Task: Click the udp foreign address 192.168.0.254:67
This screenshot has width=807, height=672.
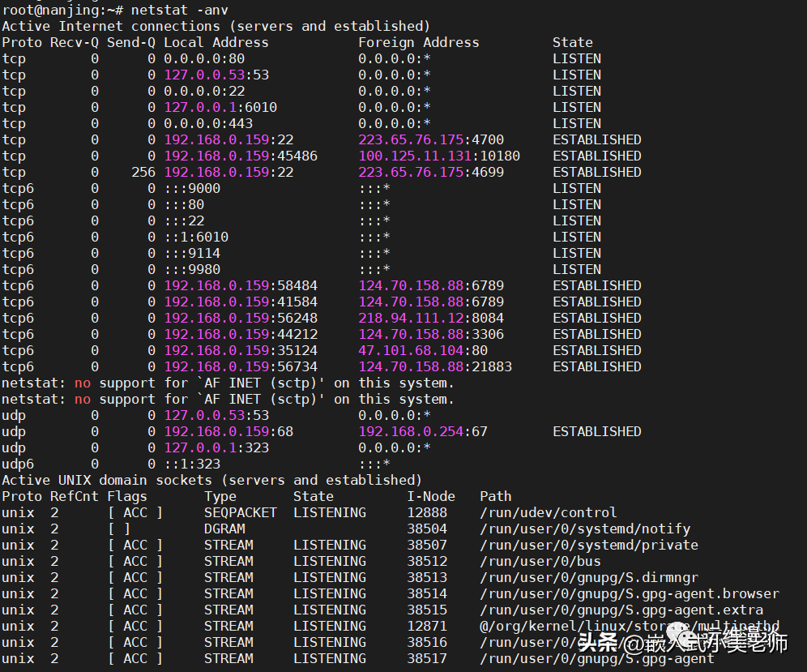Action: pos(423,431)
